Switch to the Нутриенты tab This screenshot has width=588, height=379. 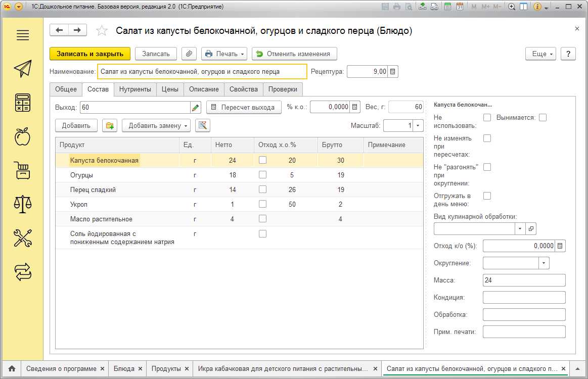135,89
